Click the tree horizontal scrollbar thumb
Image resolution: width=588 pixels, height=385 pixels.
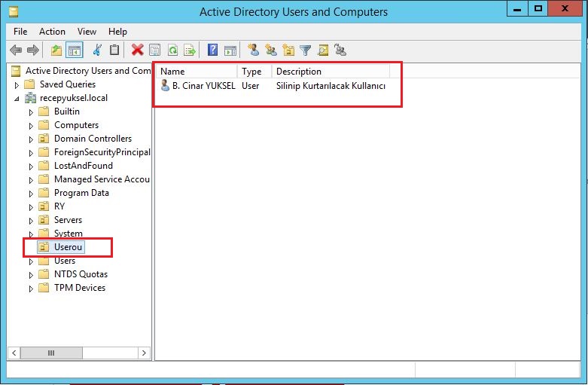coord(51,353)
